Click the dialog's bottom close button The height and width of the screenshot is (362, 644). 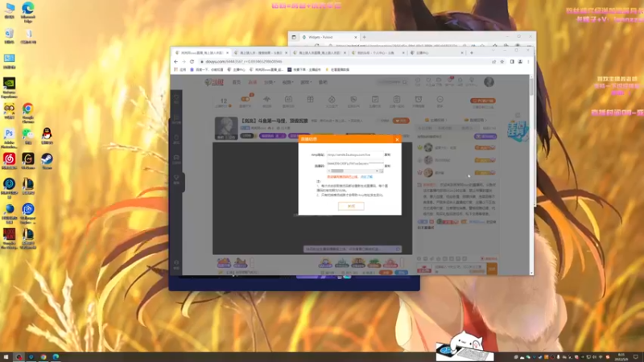[x=351, y=206]
